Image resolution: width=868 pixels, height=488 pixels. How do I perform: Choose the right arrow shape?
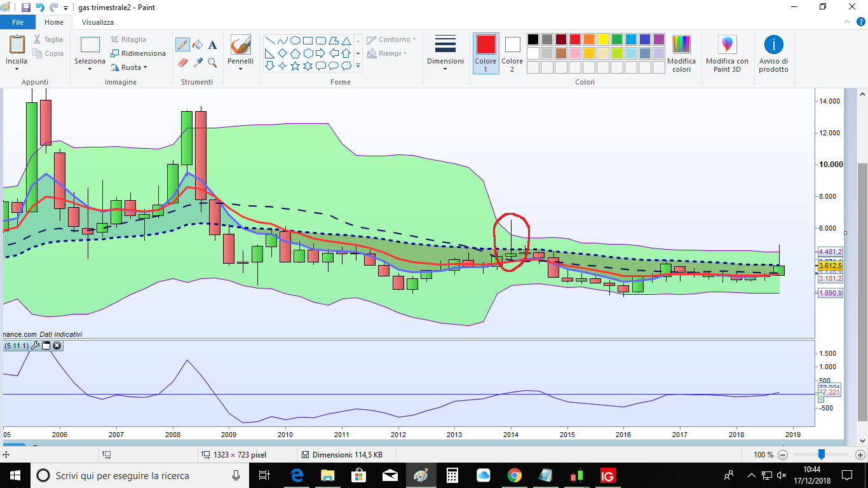click(x=321, y=53)
